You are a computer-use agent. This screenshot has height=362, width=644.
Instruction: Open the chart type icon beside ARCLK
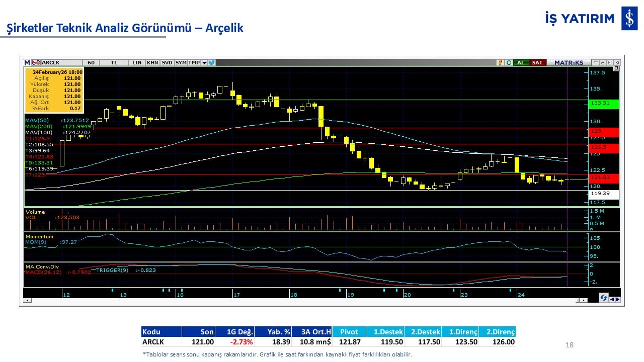tap(36, 63)
